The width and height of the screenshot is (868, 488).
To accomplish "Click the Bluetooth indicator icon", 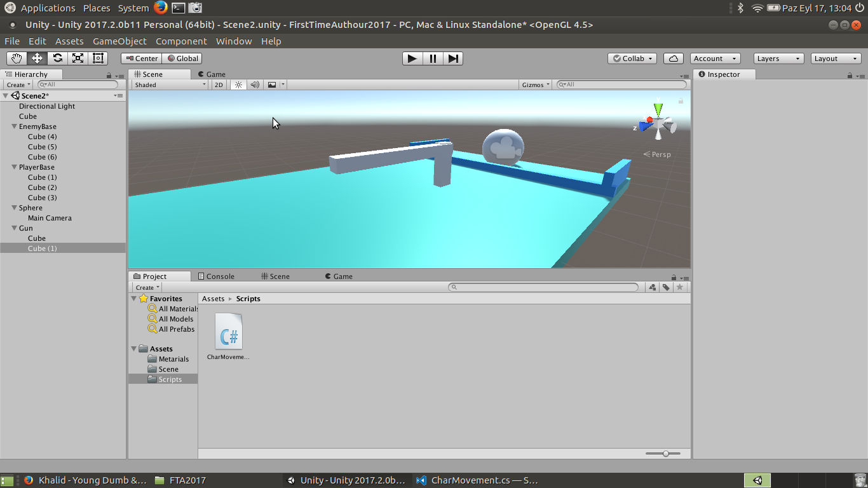I will [x=740, y=8].
